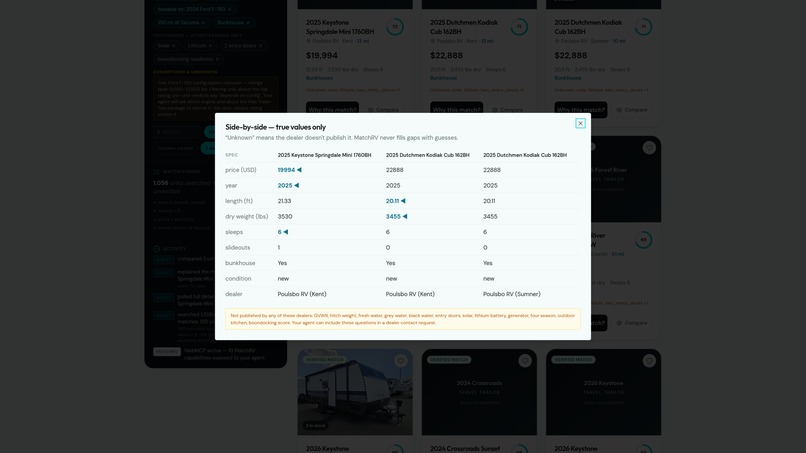Image resolution: width=806 pixels, height=453 pixels.
Task: Open the 2026 Keystone RV photo thumbnail
Action: 355,392
